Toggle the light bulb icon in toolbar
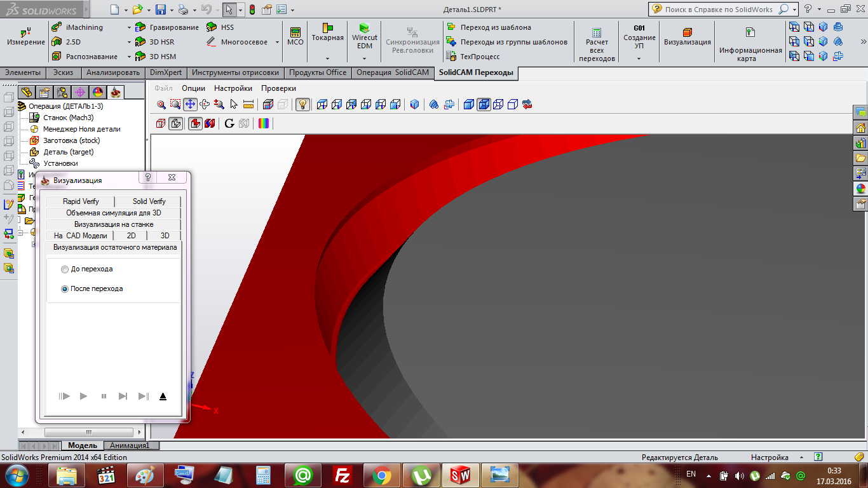Viewport: 868px width, 488px height. (x=303, y=105)
